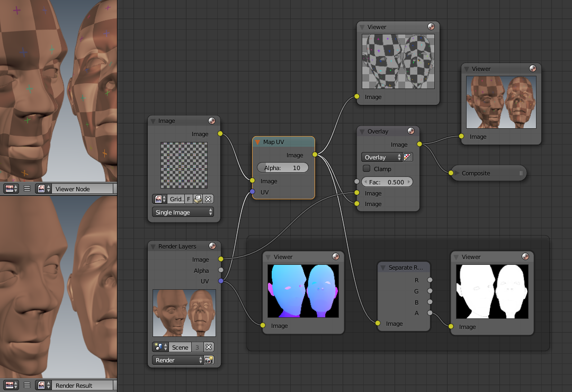Screen dimensions: 572x392
Task: Collapse the Overlay node
Action: 362,131
